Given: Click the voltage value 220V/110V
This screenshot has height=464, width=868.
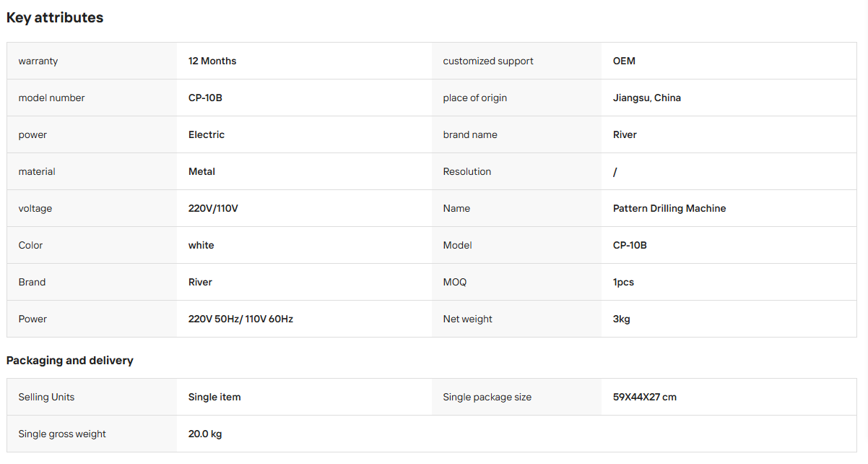Looking at the screenshot, I should [x=213, y=208].
